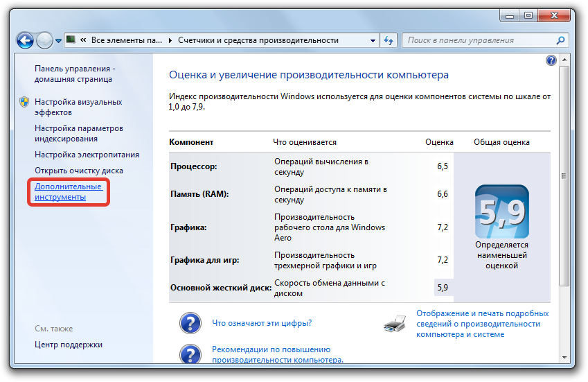Expand the double-chevron at the breadcrumb start

pyautogui.click(x=84, y=40)
